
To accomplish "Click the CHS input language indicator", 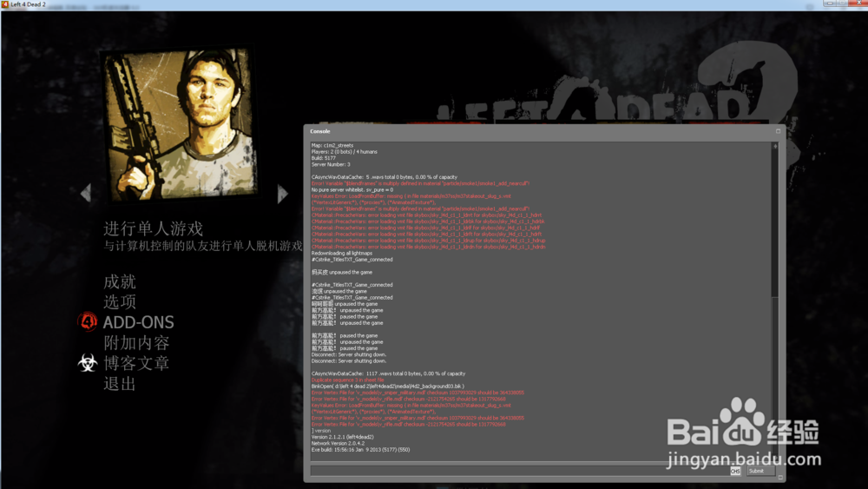I will tap(735, 472).
